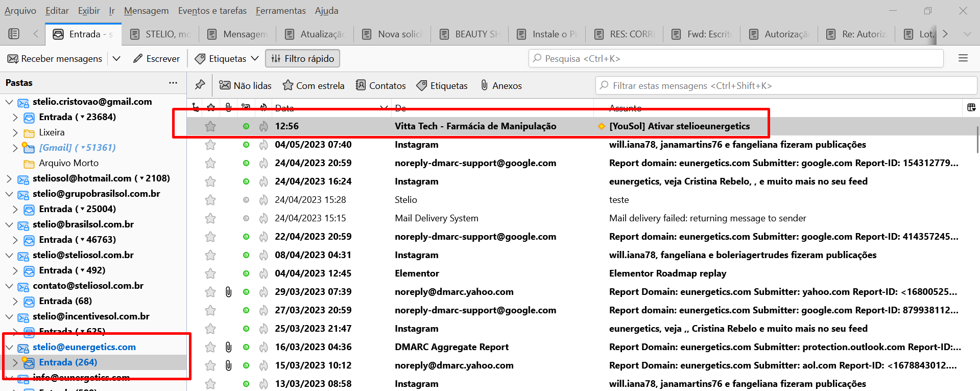
Task: Switch to BEAUTY SH tab
Action: 470,34
